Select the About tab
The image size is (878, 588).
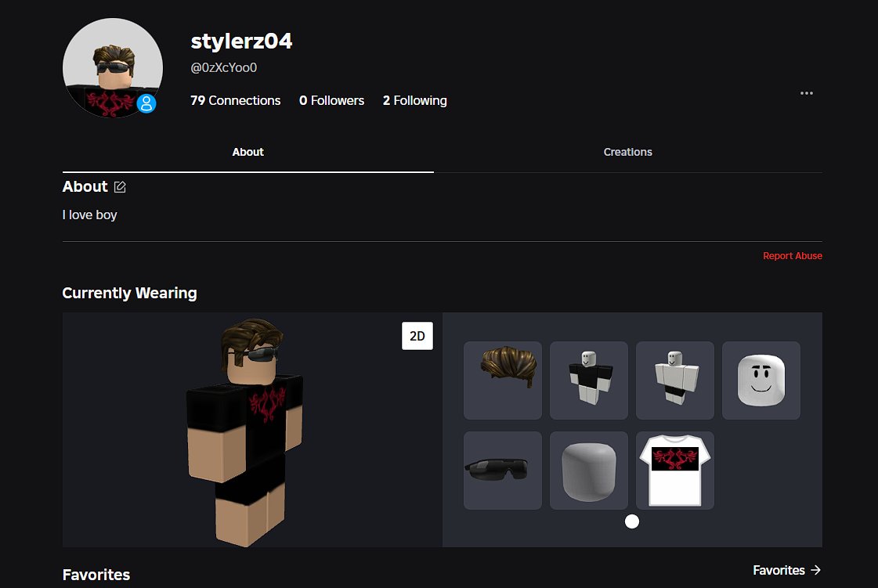pos(248,152)
